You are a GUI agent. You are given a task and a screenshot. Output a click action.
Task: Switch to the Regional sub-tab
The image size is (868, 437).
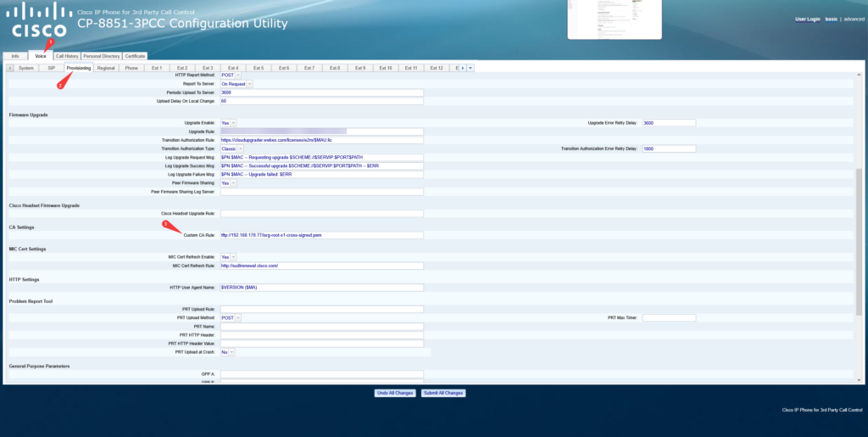(106, 68)
